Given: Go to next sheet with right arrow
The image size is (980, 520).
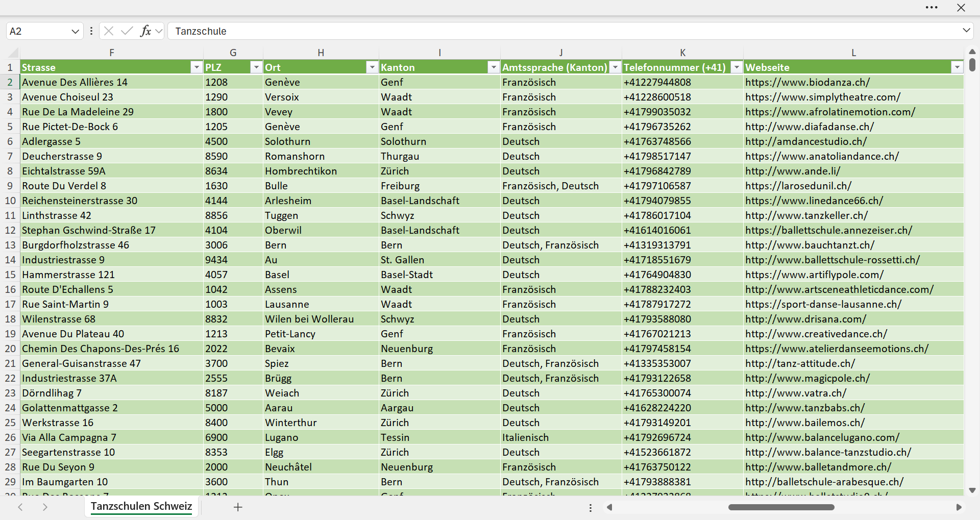Looking at the screenshot, I should 45,507.
